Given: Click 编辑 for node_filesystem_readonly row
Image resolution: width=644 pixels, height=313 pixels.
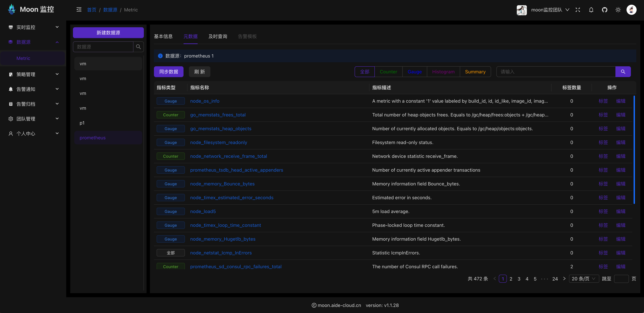Looking at the screenshot, I should point(620,142).
